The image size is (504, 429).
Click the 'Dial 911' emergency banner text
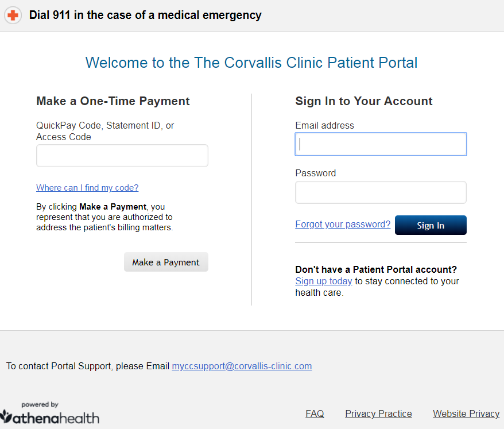(x=145, y=15)
